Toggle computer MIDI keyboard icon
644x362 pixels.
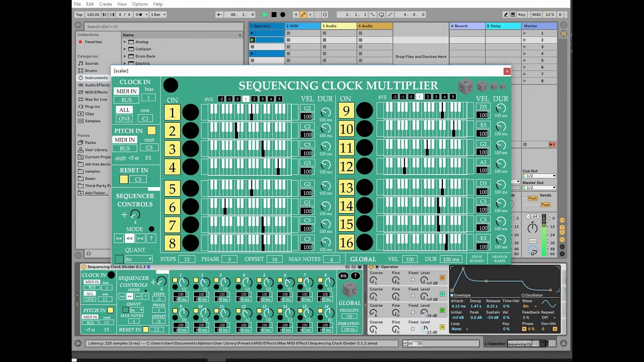pyautogui.click(x=514, y=15)
